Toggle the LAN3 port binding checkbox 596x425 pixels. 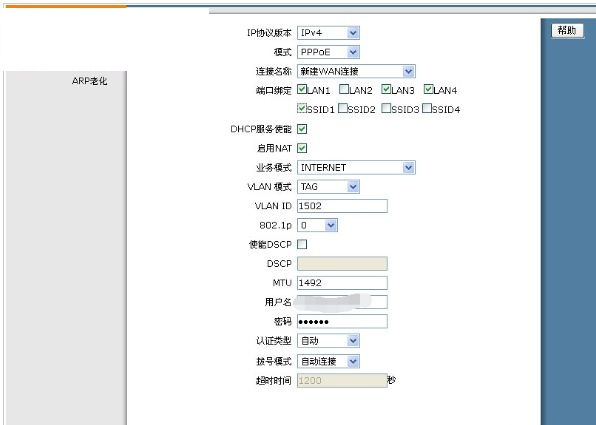click(386, 89)
